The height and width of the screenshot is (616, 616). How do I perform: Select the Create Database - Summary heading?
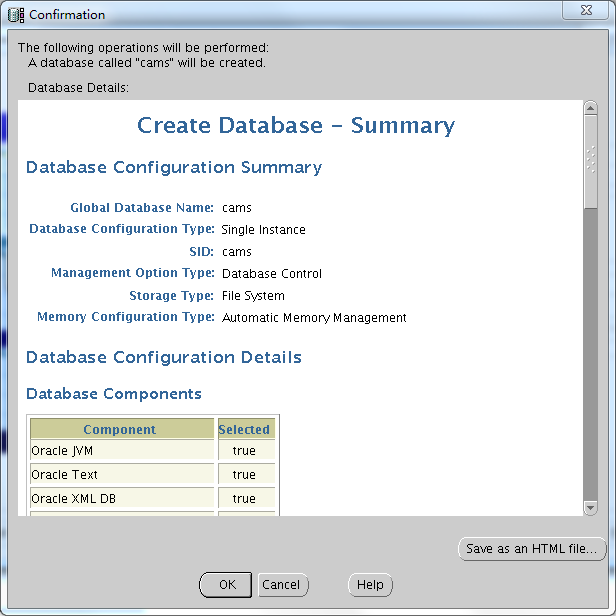click(x=296, y=126)
